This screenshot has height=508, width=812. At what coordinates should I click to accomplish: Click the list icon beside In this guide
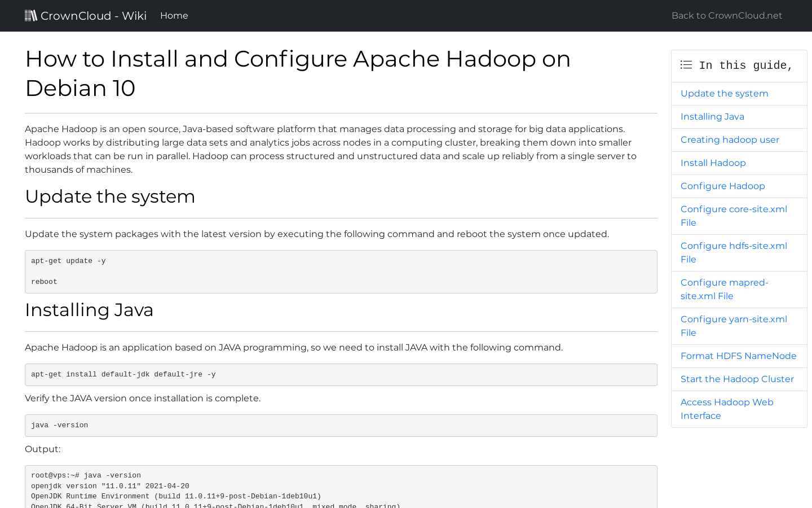[686, 65]
